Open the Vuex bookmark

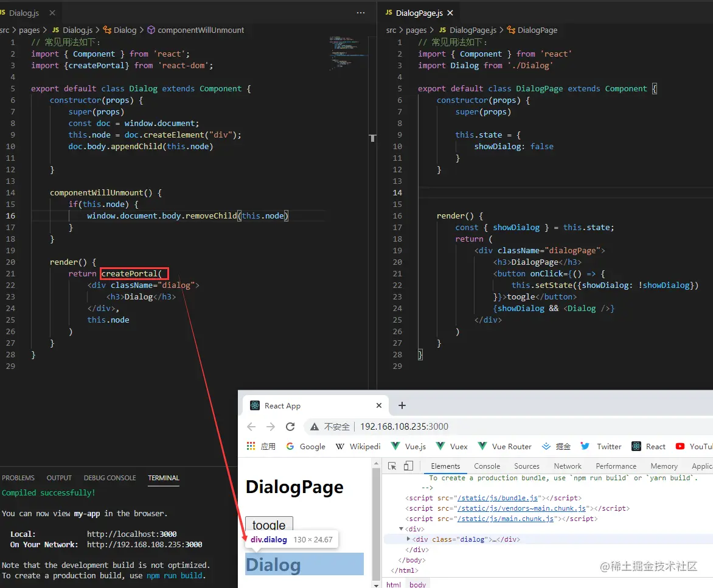pos(451,446)
